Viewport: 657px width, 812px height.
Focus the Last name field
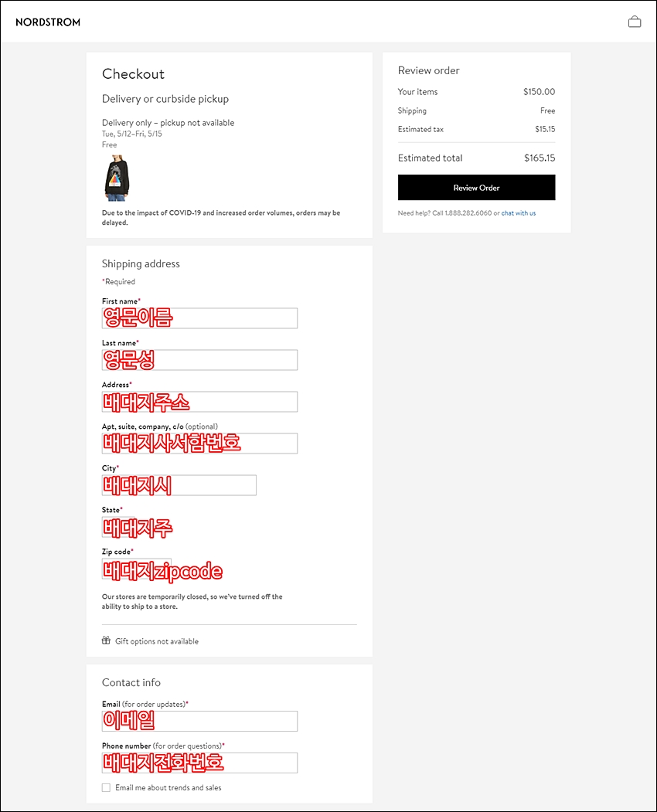(199, 360)
